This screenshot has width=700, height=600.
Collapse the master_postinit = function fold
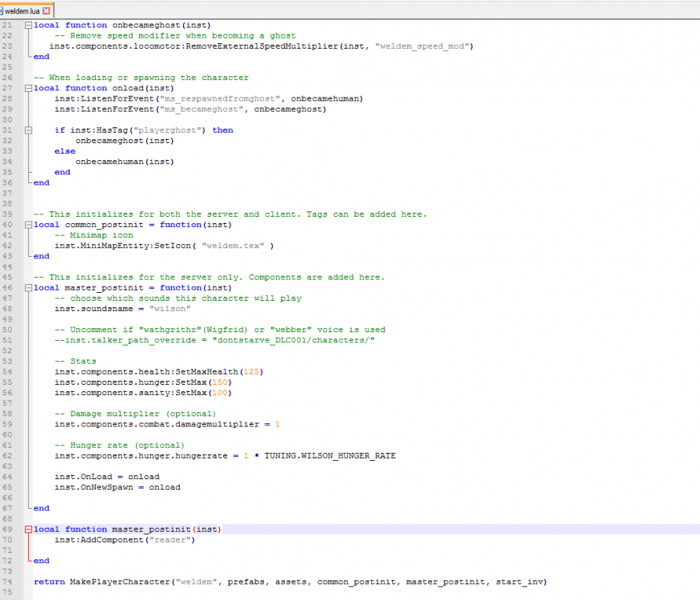click(28, 288)
